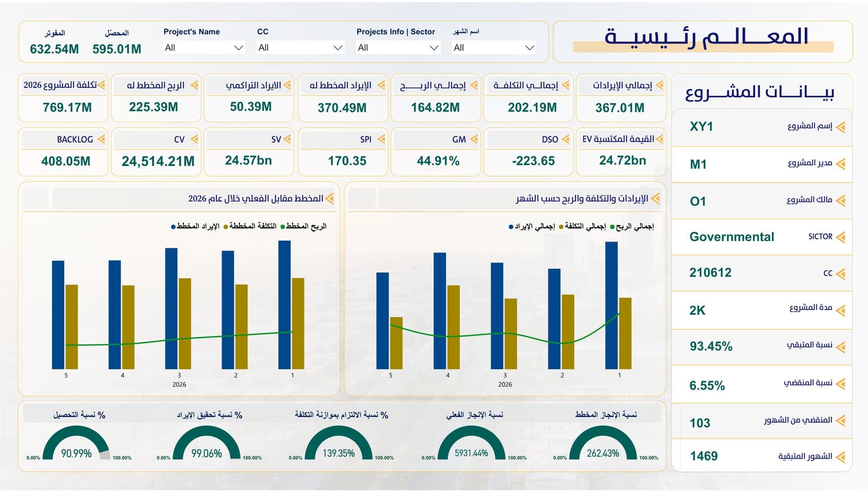Click the arrow icon beside مدة المشروع
Image resolution: width=868 pixels, height=493 pixels.
tap(840, 310)
